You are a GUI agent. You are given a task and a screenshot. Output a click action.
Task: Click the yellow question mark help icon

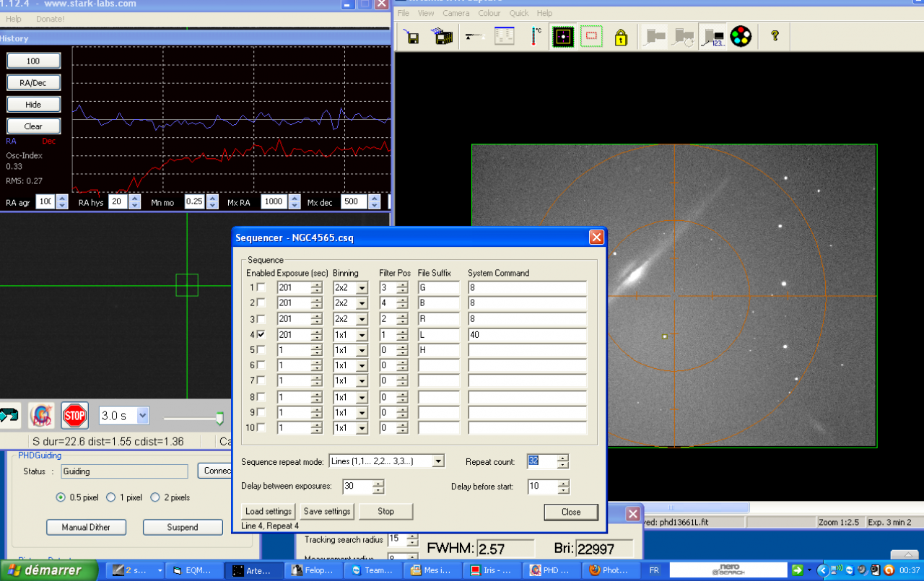775,35
